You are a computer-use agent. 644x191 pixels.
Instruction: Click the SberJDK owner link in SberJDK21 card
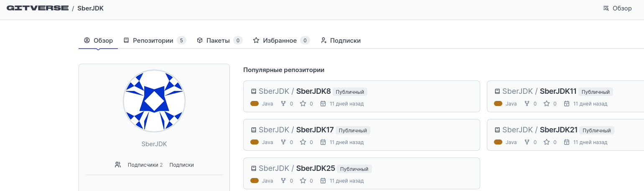517,130
